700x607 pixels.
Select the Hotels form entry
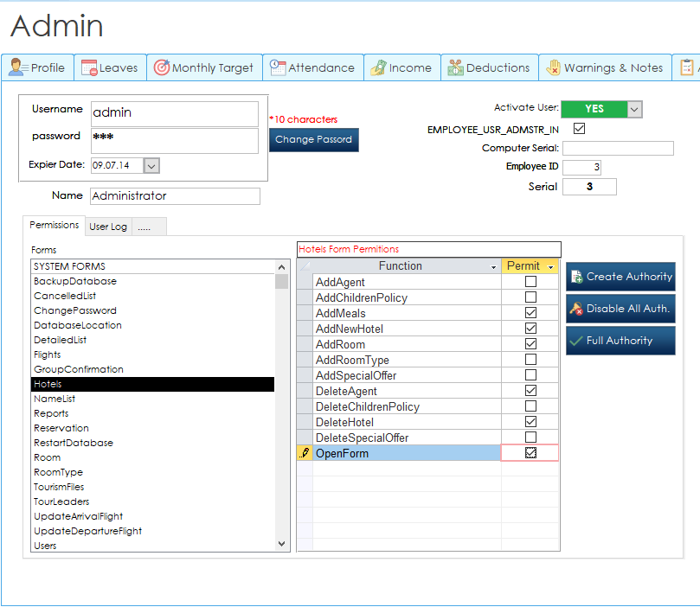point(152,385)
